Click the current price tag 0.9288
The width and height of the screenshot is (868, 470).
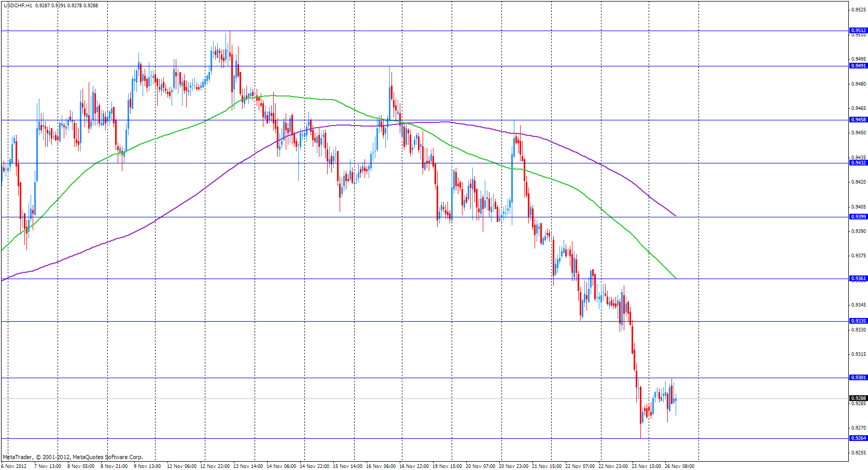(859, 398)
